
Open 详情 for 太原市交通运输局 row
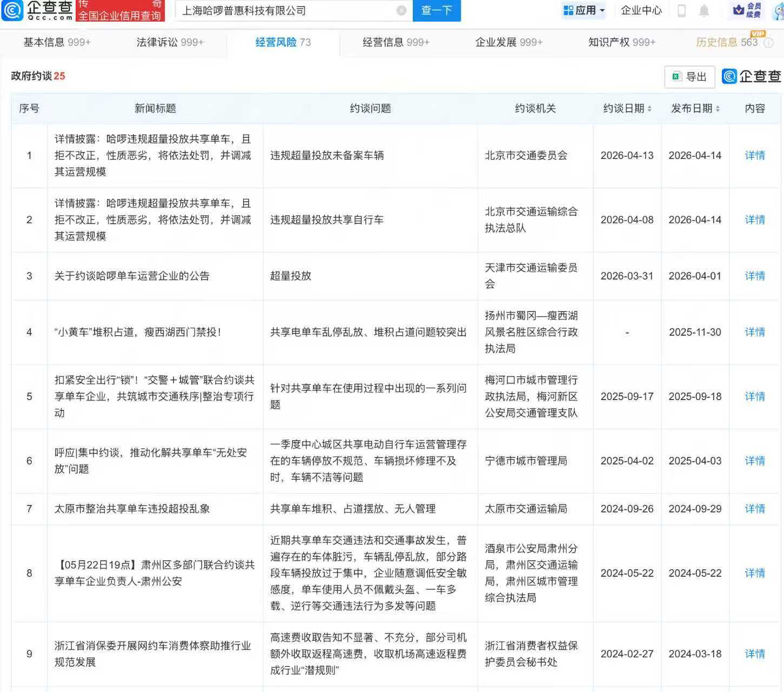coord(755,509)
